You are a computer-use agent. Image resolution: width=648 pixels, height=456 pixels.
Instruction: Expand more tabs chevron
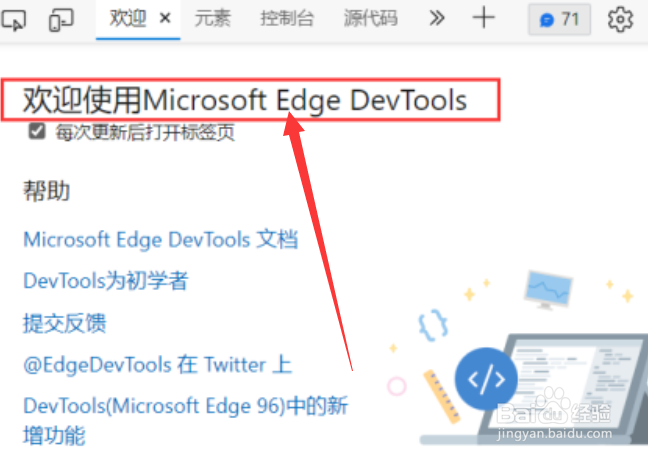tap(436, 18)
